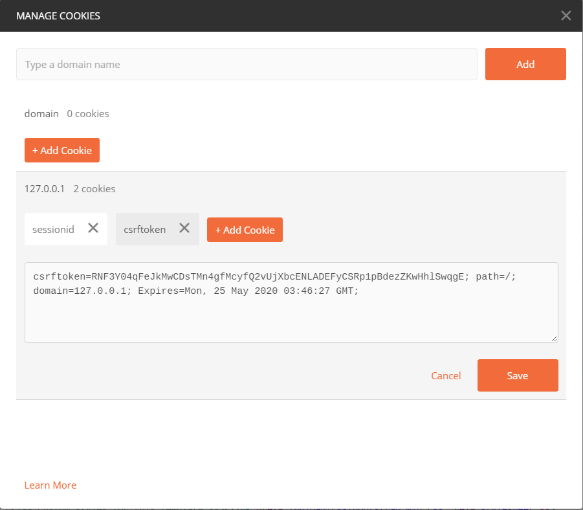Click the 0 cookies count label
The image size is (583, 510).
tap(88, 113)
